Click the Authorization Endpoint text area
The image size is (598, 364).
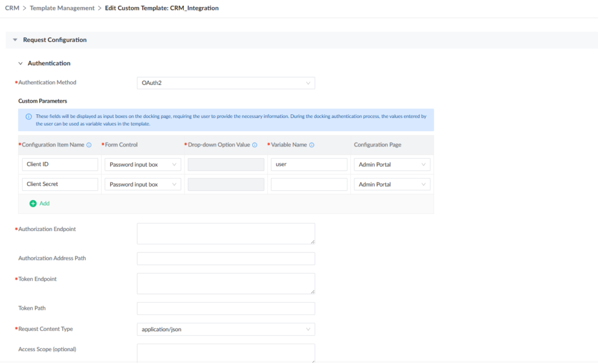[x=226, y=234]
